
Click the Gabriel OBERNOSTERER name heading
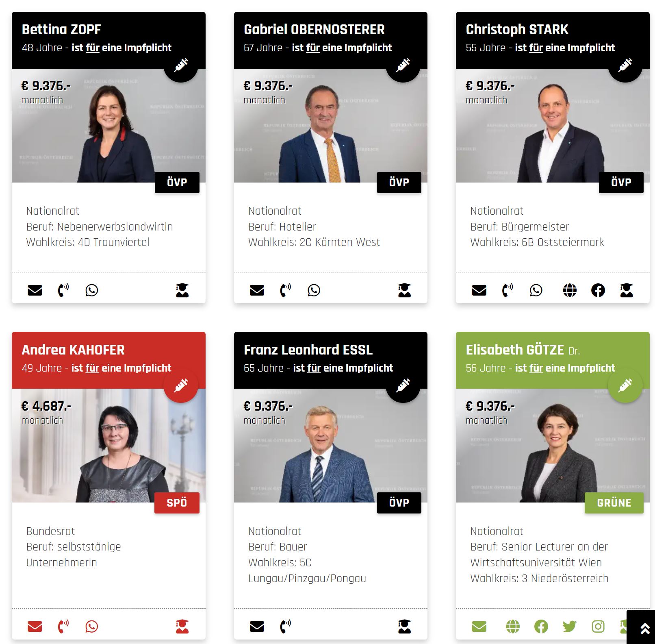pos(314,29)
